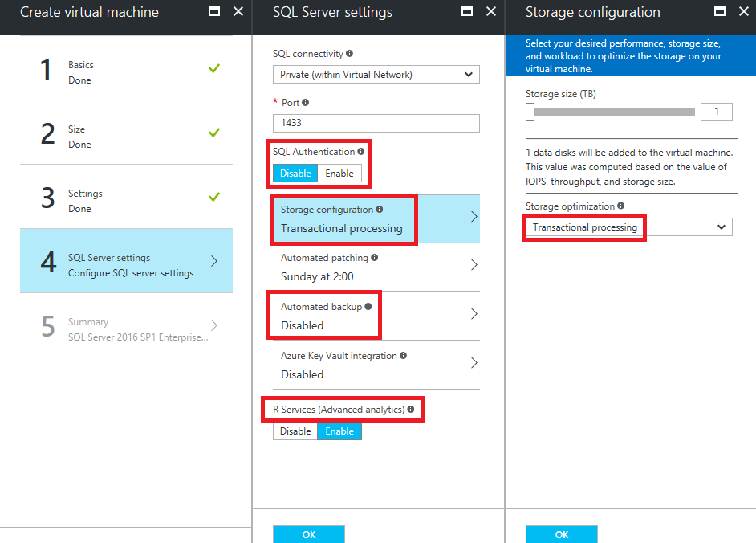This screenshot has width=756, height=543.
Task: Select step 4 SQL Server settings
Action: [126, 260]
